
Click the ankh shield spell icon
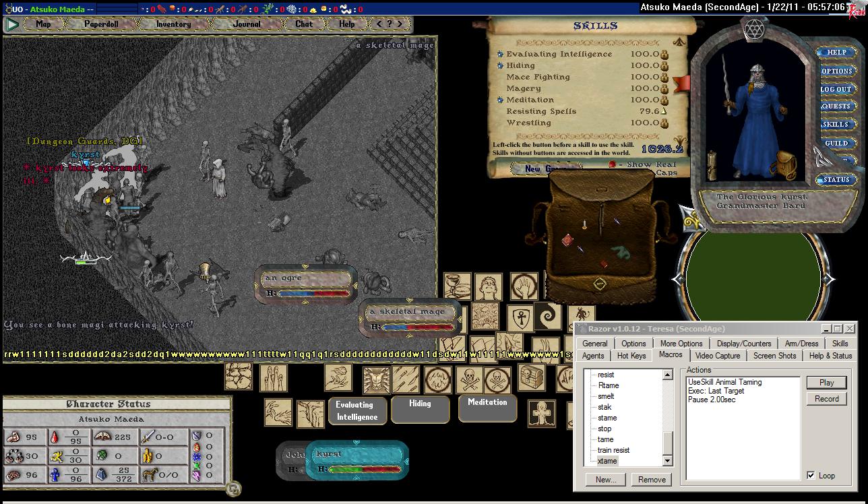tap(521, 317)
